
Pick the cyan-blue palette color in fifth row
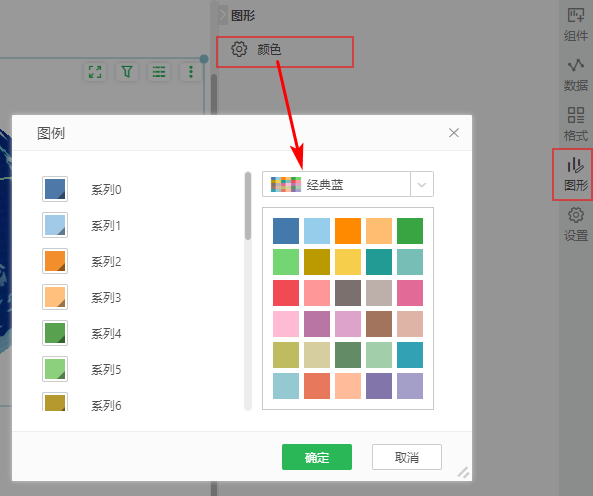(410, 355)
